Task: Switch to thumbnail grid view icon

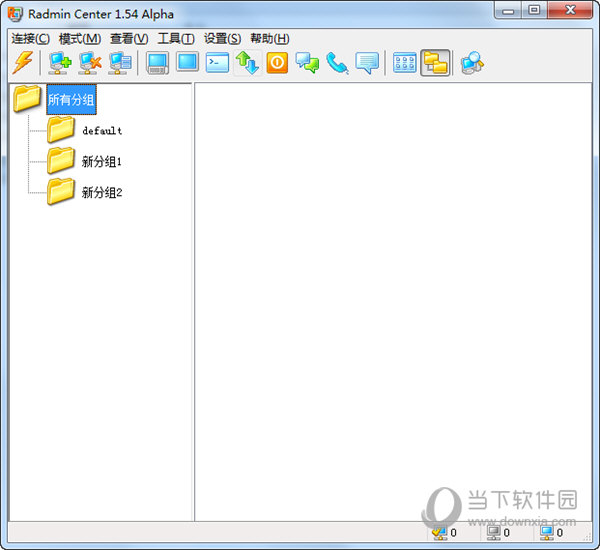Action: pos(405,63)
